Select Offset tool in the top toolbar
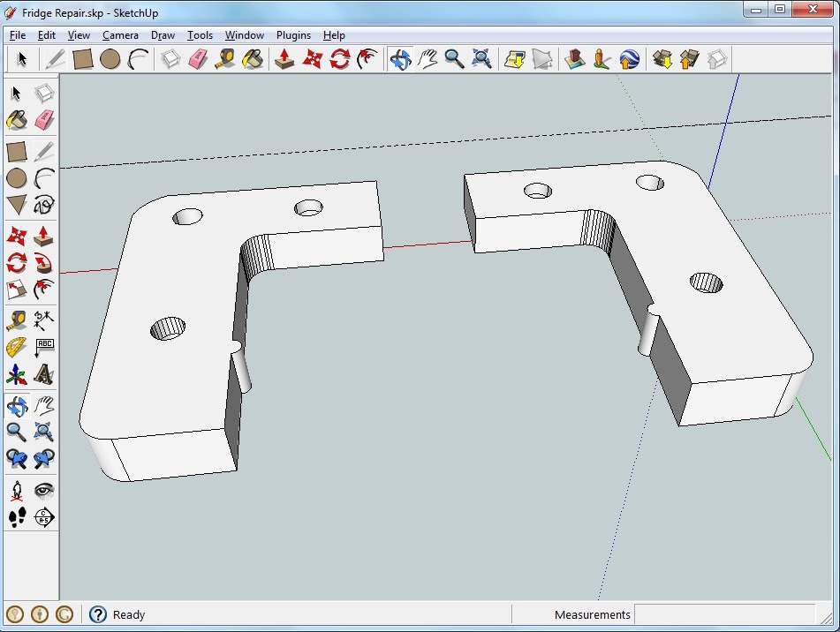The height and width of the screenshot is (632, 840). [x=367, y=59]
